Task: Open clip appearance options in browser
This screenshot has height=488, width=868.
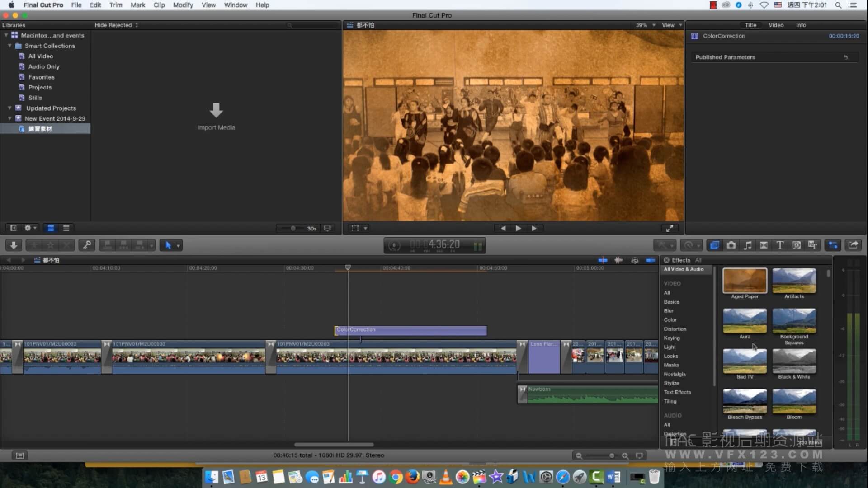Action: coord(328,228)
